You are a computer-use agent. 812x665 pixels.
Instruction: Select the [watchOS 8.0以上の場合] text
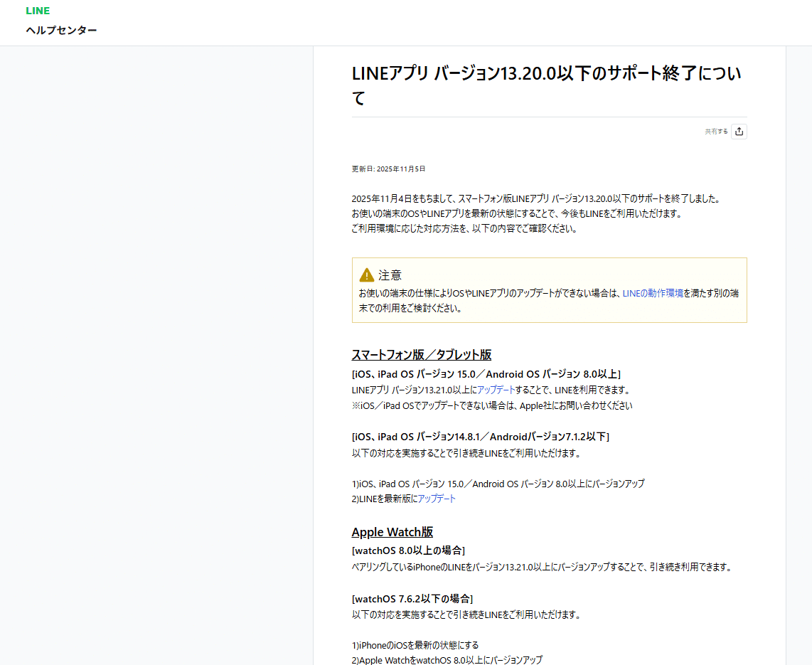click(x=408, y=550)
